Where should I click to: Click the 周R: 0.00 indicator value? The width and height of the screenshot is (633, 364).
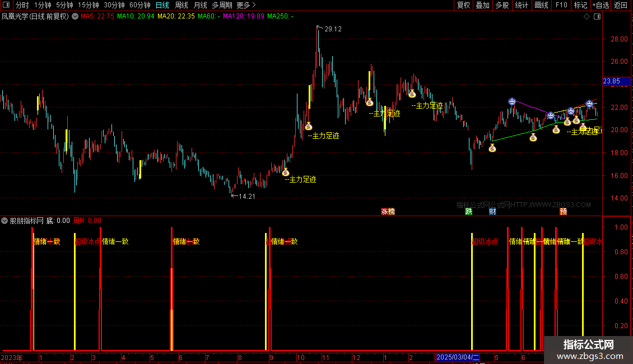click(87, 221)
